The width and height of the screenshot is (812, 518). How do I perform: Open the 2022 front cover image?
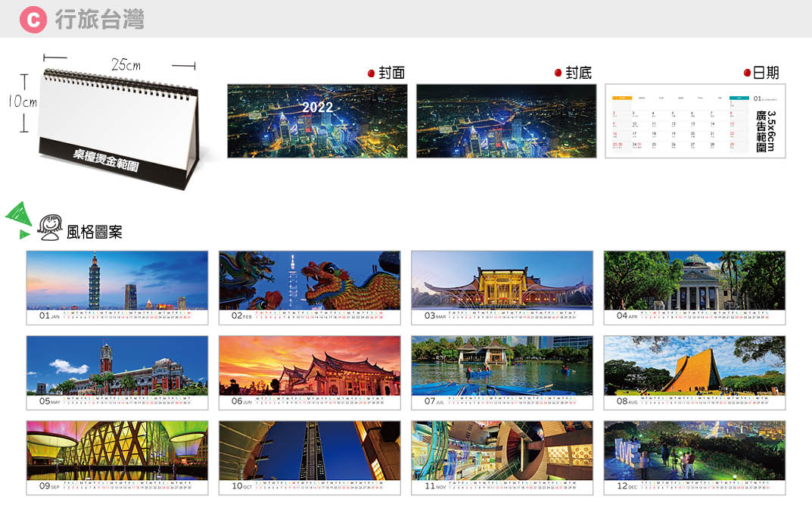317,120
